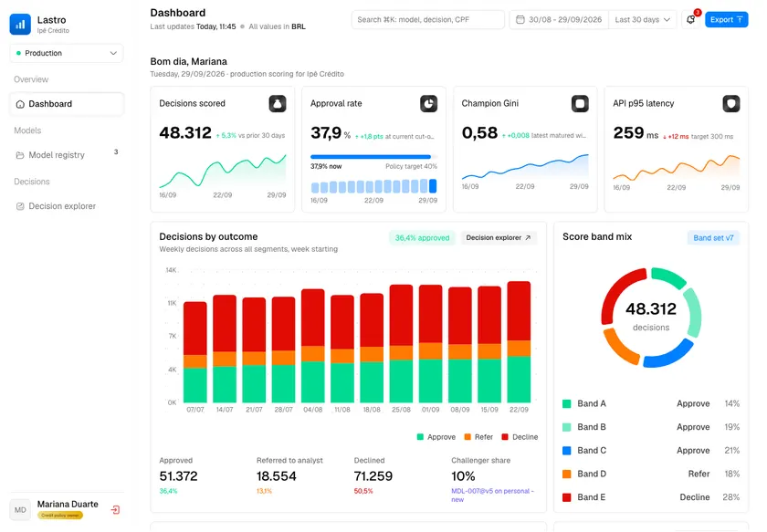Click the Dashboard home icon in sidebar
767x532 pixels.
20,104
